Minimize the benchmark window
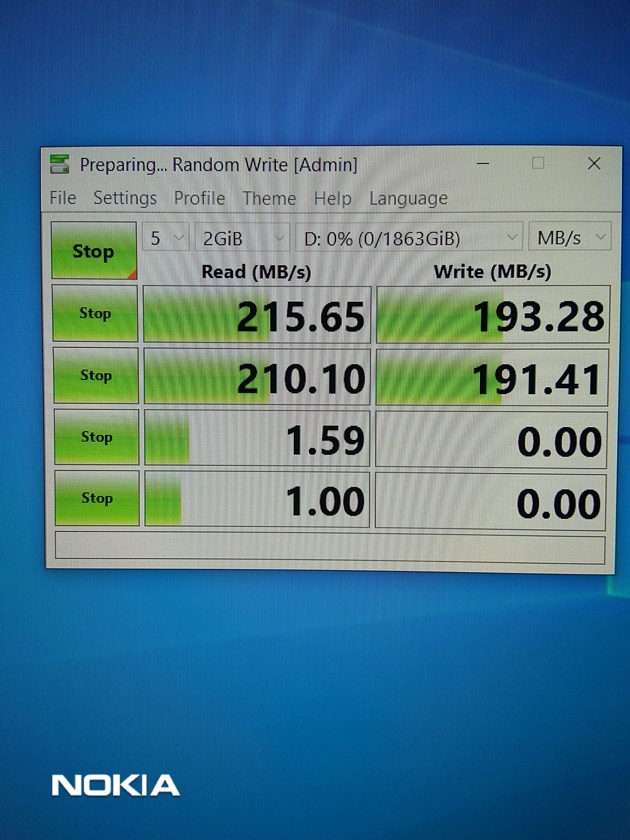This screenshot has width=630, height=840. [x=483, y=164]
